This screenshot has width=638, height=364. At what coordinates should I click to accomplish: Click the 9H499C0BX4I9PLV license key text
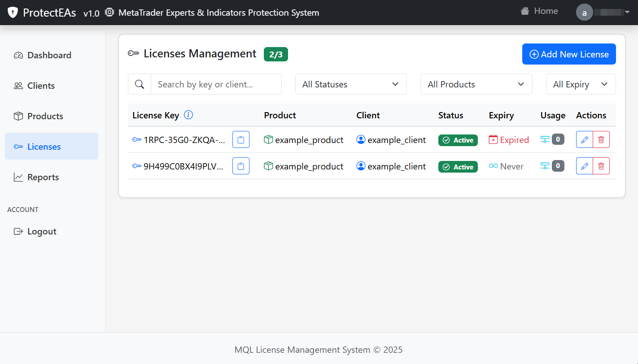point(183,166)
